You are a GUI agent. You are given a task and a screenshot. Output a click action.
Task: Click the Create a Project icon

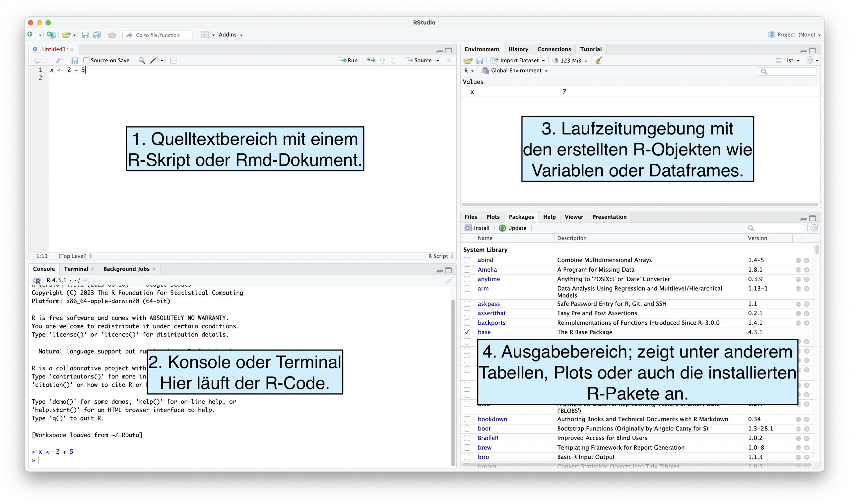point(51,35)
